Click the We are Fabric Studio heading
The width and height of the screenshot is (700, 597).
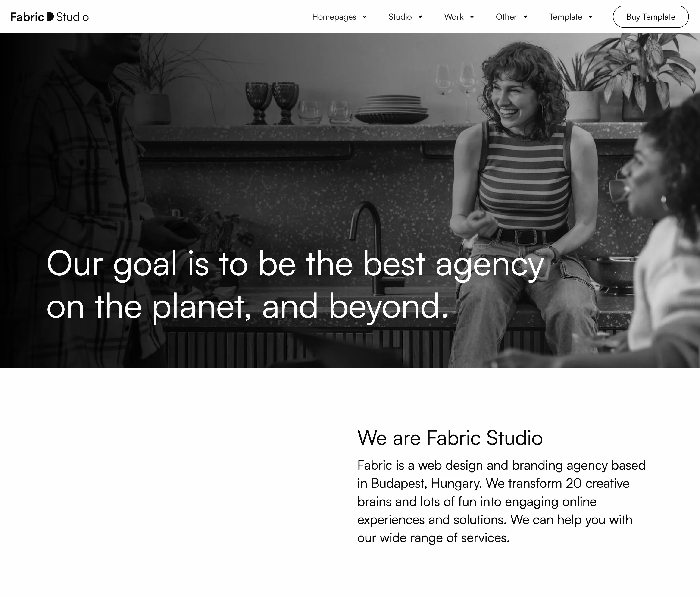[x=450, y=438]
